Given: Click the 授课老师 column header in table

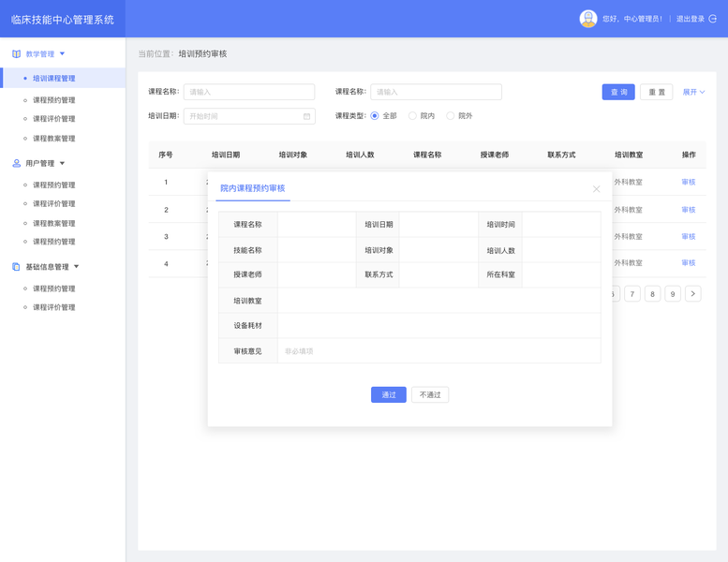Looking at the screenshot, I should pos(495,155).
